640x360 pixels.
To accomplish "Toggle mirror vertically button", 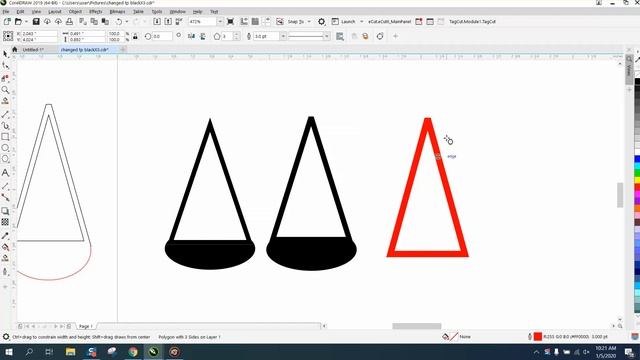I will 202,36.
